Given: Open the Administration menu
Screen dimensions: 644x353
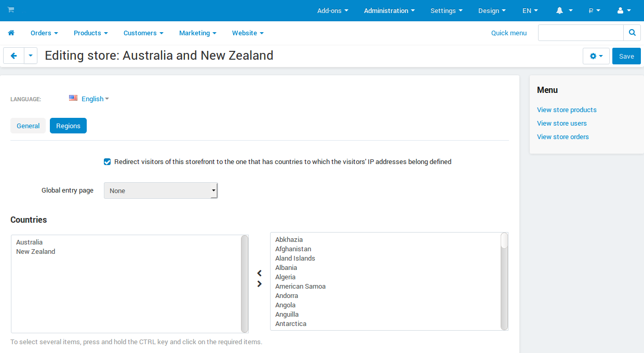Looking at the screenshot, I should click(x=390, y=10).
